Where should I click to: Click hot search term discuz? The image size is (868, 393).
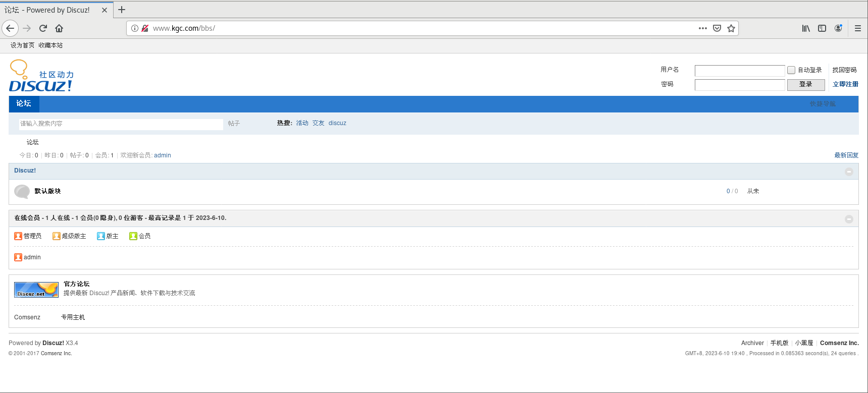click(x=337, y=123)
